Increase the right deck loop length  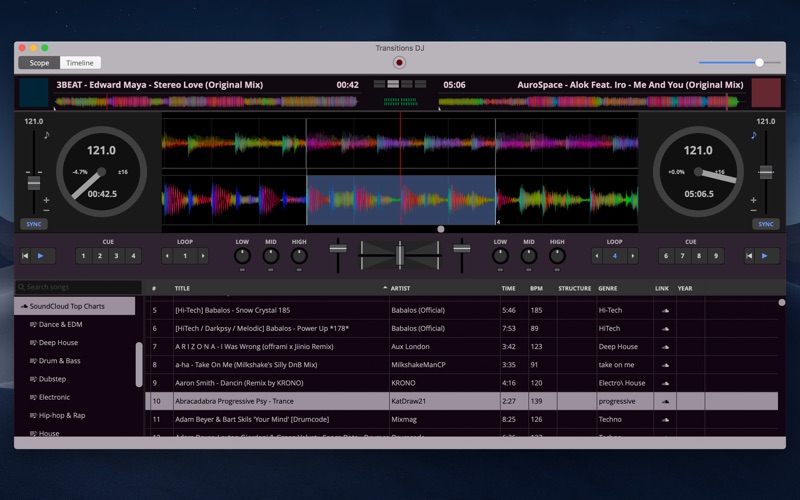632,256
